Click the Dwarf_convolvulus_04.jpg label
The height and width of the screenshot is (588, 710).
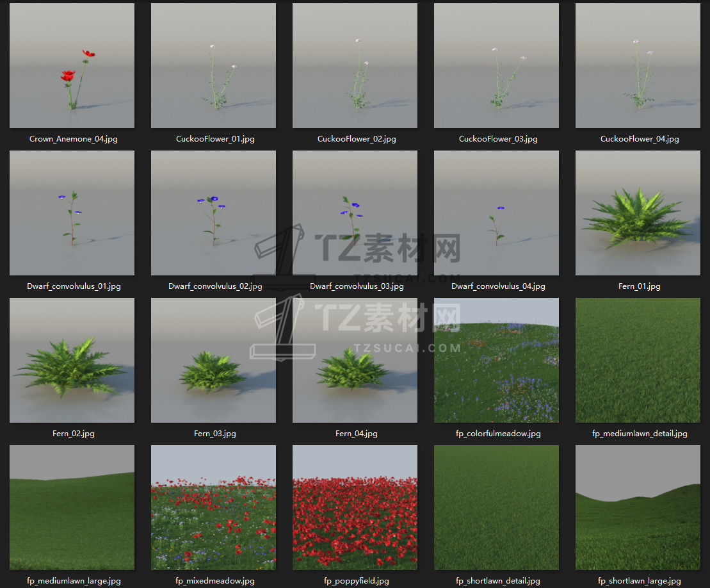498,286
